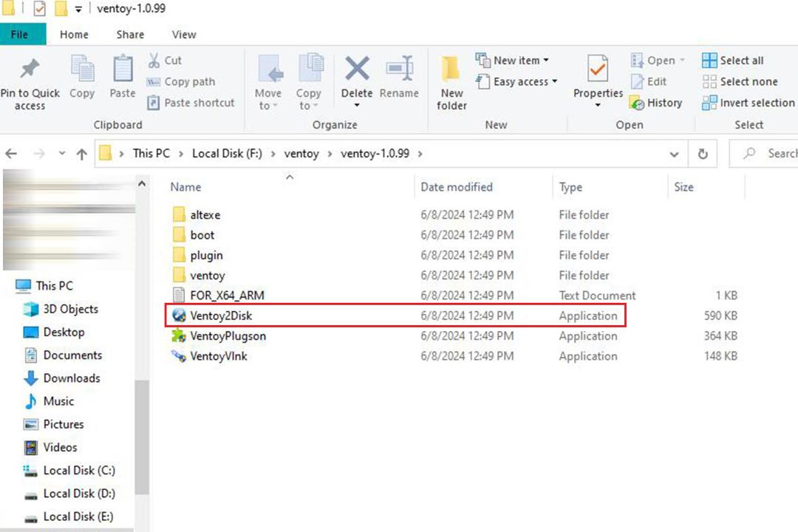Click the Back navigation arrow

tap(11, 153)
